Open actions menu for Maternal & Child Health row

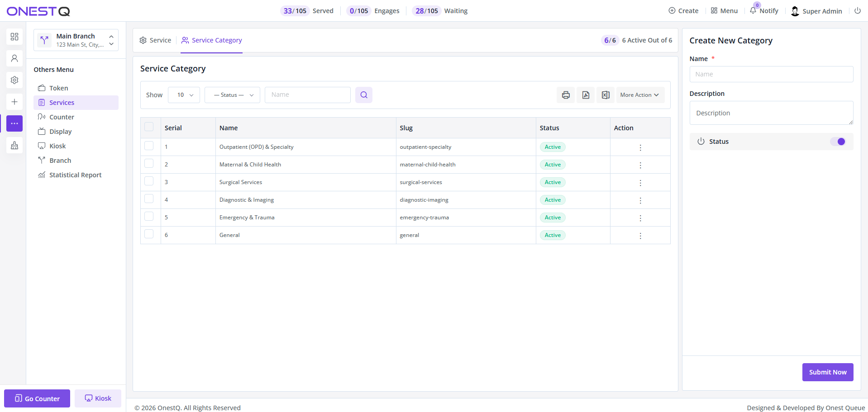[640, 165]
